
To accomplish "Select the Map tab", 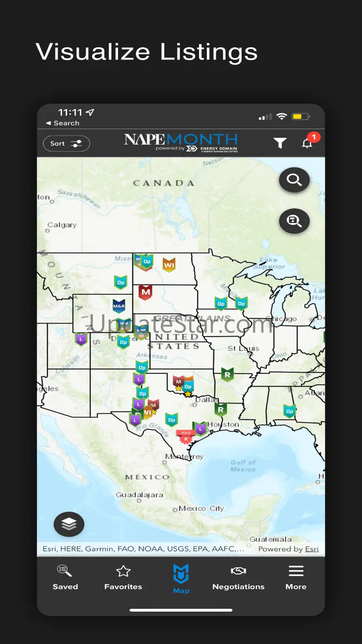I will pyautogui.click(x=181, y=579).
